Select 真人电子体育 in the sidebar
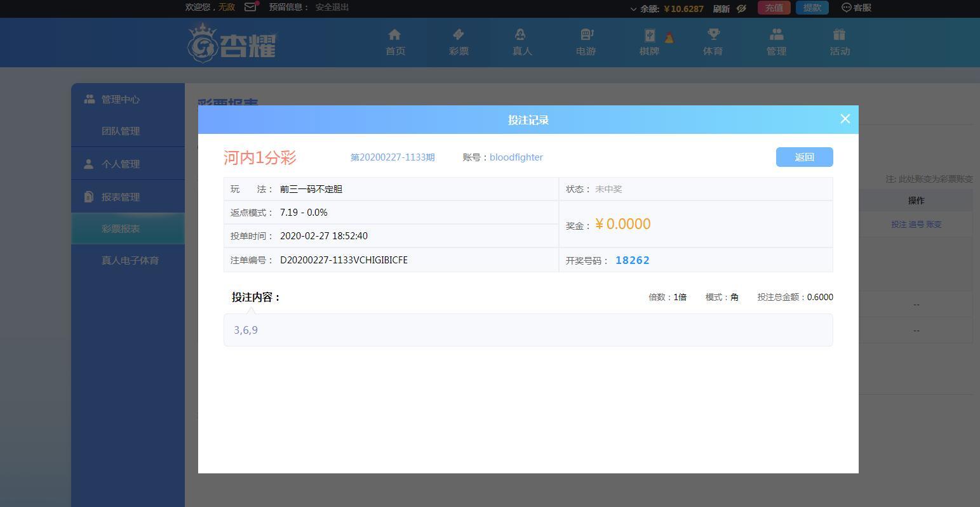Viewport: 980px width, 507px height. 130,260
